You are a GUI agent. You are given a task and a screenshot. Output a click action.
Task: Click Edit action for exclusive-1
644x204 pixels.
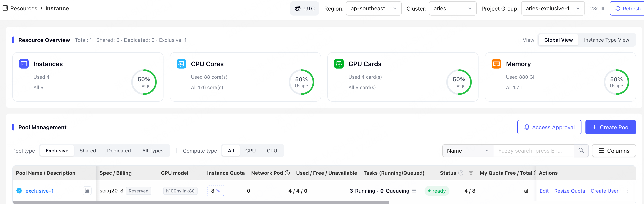click(544, 191)
